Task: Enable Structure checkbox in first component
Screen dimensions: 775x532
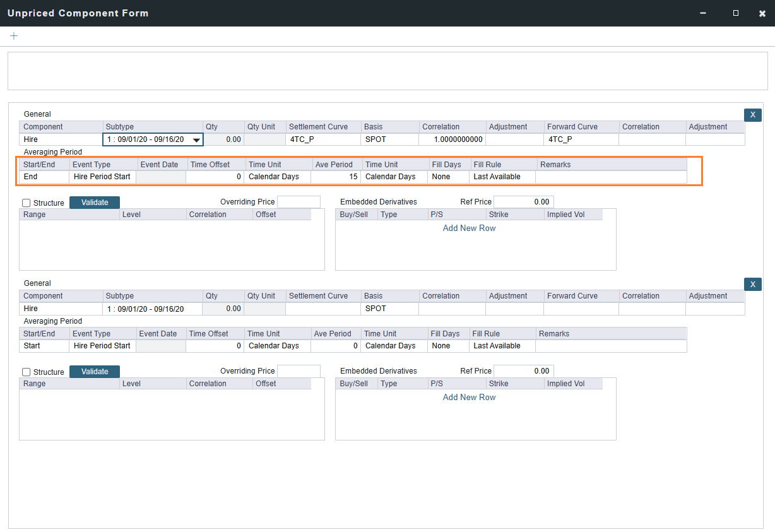Action: pyautogui.click(x=26, y=203)
